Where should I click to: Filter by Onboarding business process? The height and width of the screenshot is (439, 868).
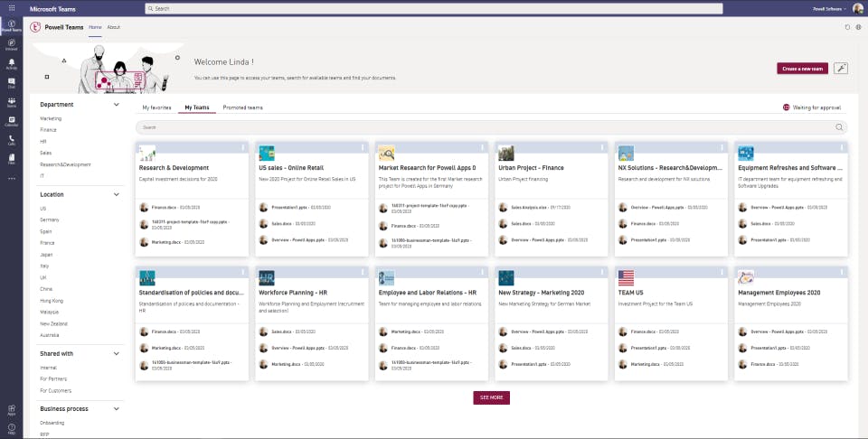[52, 423]
